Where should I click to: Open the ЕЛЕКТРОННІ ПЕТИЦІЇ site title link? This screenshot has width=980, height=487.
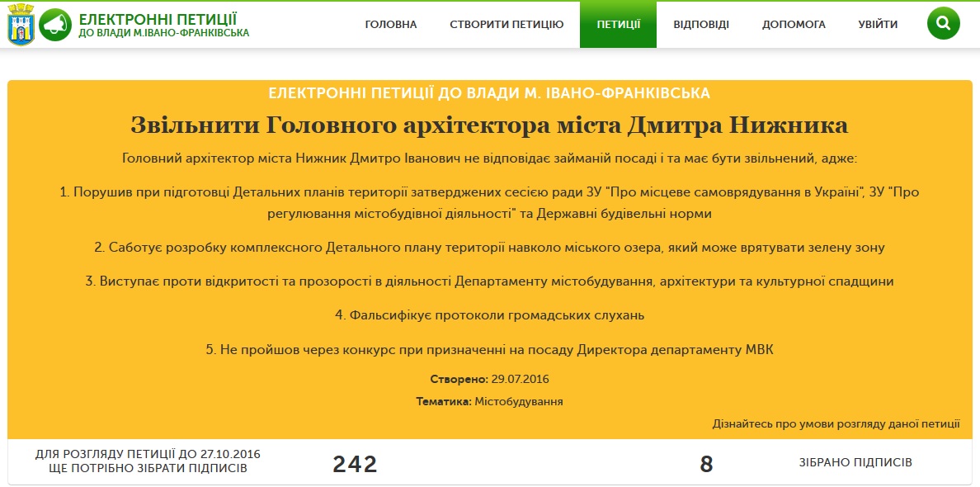[158, 18]
